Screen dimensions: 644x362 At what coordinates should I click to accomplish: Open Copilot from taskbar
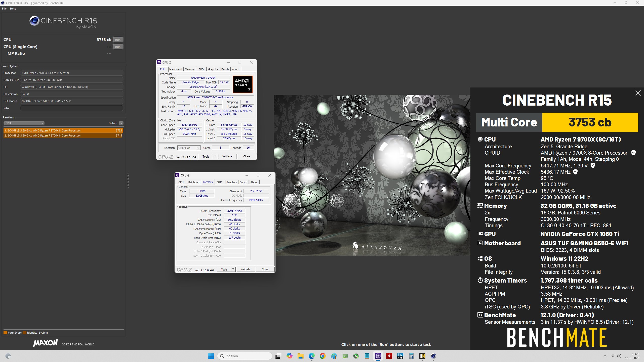tap(289, 356)
